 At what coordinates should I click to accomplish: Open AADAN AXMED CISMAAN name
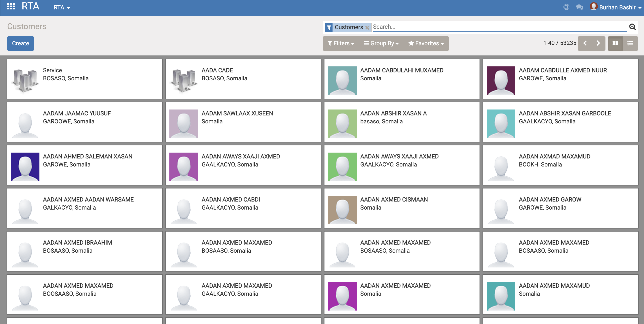point(394,199)
